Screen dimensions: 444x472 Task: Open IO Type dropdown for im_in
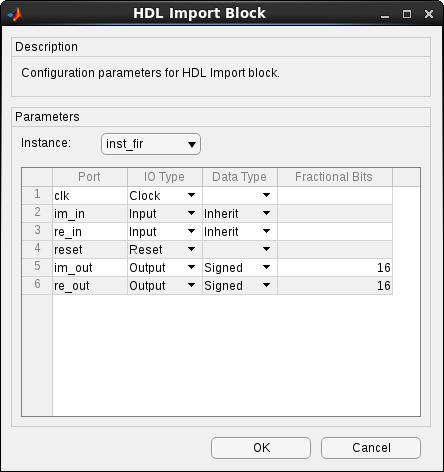coord(165,214)
